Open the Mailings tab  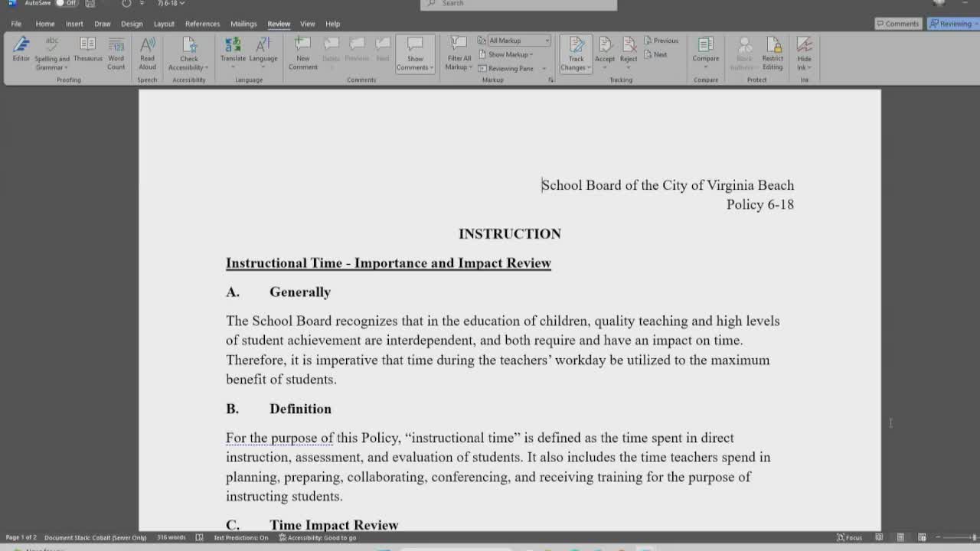(243, 24)
